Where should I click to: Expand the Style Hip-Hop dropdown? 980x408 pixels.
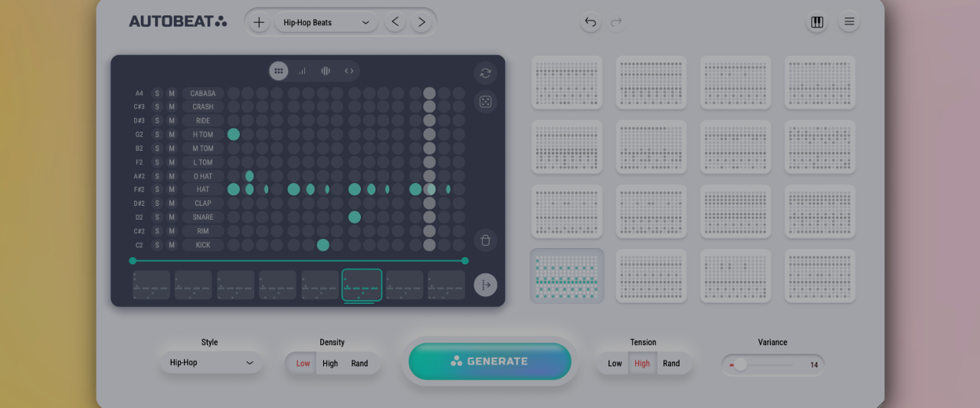pyautogui.click(x=211, y=363)
